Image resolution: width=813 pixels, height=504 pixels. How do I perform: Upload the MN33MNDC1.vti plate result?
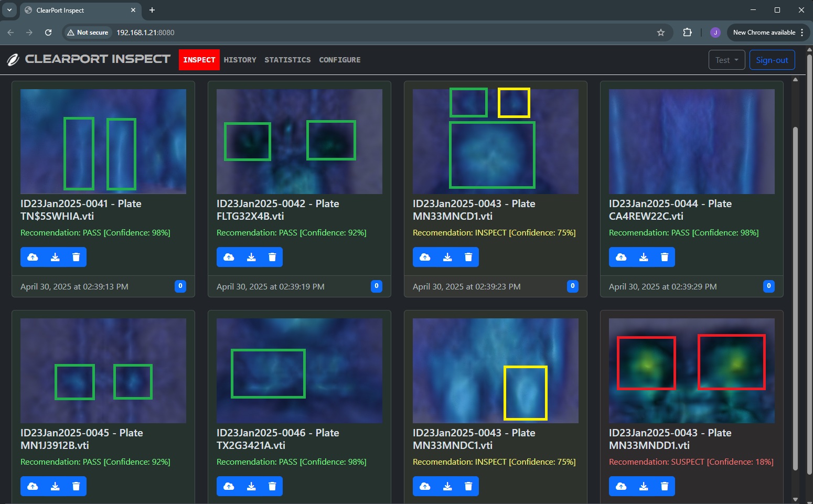tap(425, 486)
